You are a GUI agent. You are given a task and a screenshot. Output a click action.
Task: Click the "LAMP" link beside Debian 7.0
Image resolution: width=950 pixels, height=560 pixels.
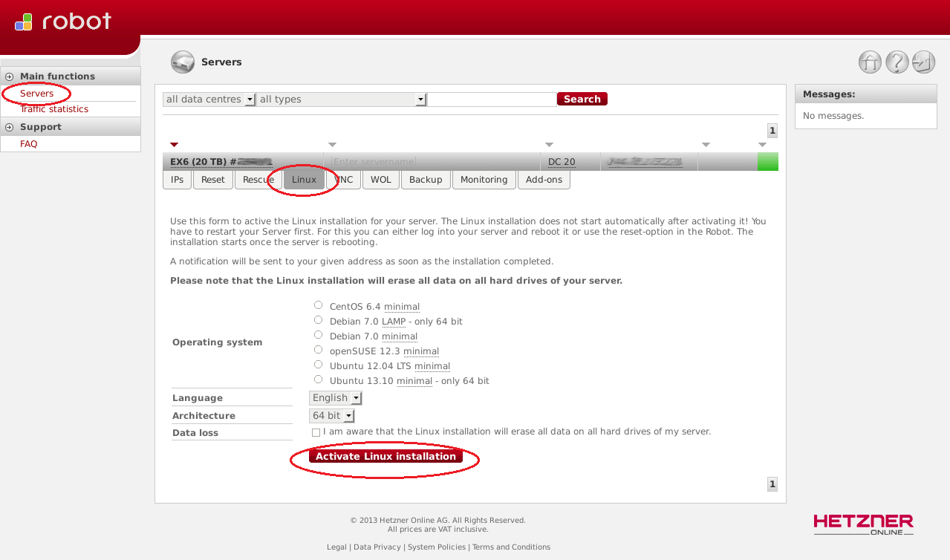(x=394, y=322)
